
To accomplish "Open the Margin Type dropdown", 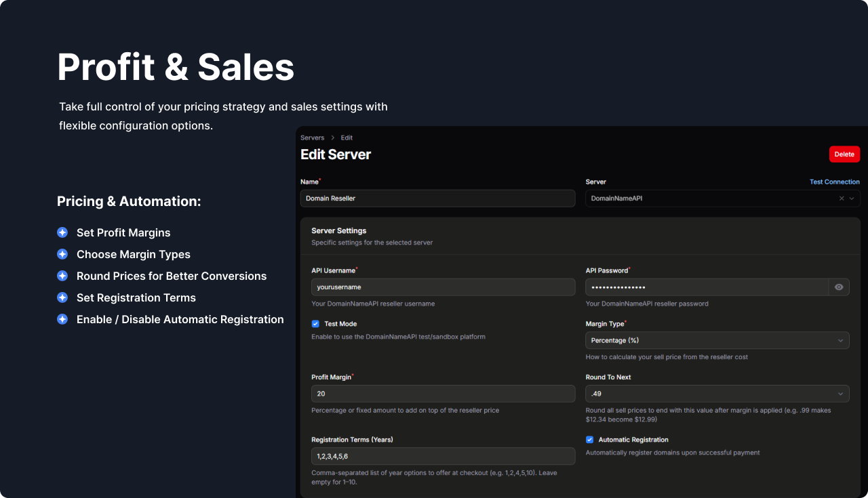I will pos(717,340).
